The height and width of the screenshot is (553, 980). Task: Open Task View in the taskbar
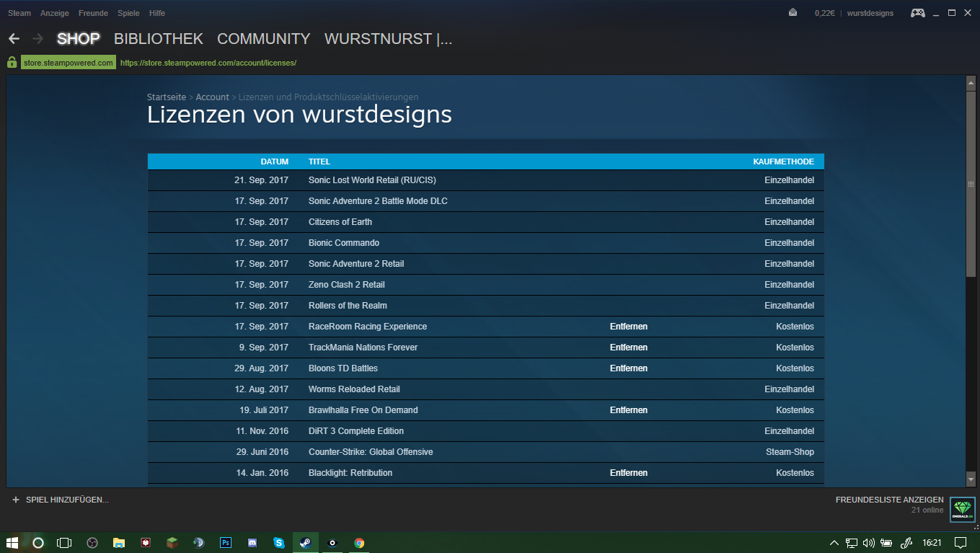(x=64, y=542)
